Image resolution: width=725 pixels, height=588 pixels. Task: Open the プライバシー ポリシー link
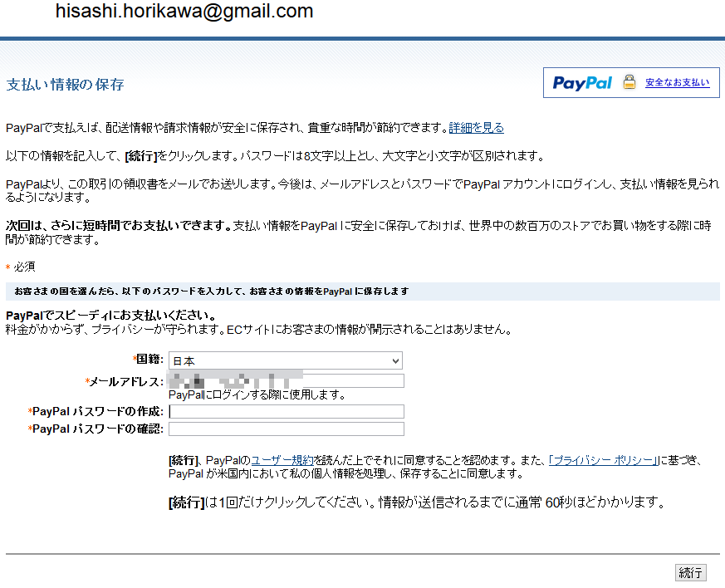tap(603, 460)
